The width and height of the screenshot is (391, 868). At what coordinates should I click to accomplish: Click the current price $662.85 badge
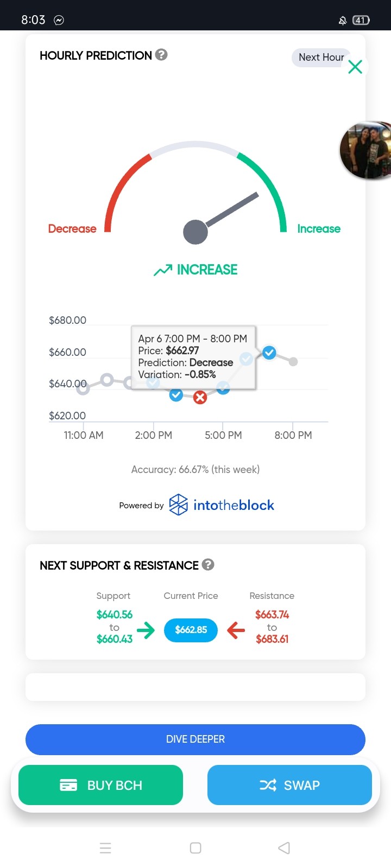tap(191, 630)
